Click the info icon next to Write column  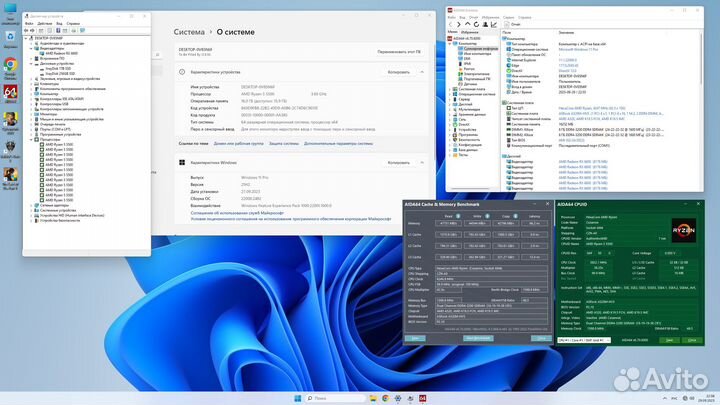pos(487,216)
